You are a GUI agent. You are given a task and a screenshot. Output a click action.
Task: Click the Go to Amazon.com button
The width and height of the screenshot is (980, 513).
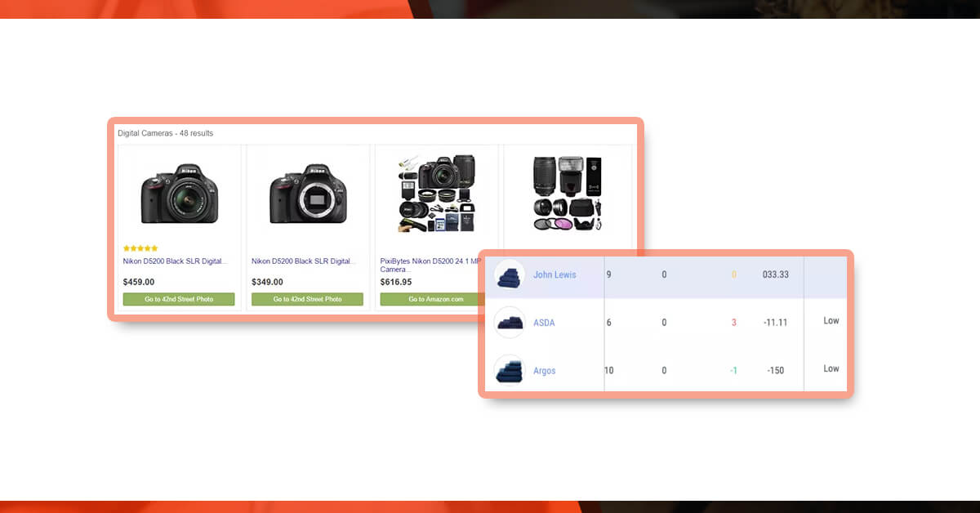coord(433,299)
